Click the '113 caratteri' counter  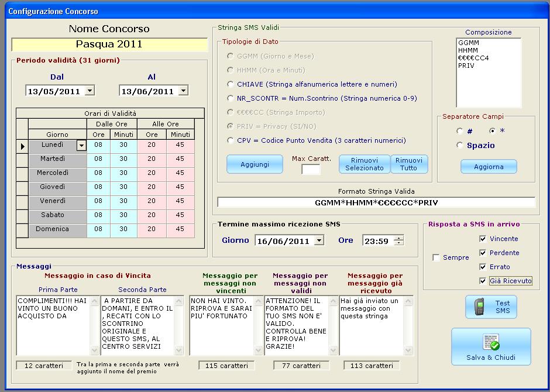coord(372,366)
